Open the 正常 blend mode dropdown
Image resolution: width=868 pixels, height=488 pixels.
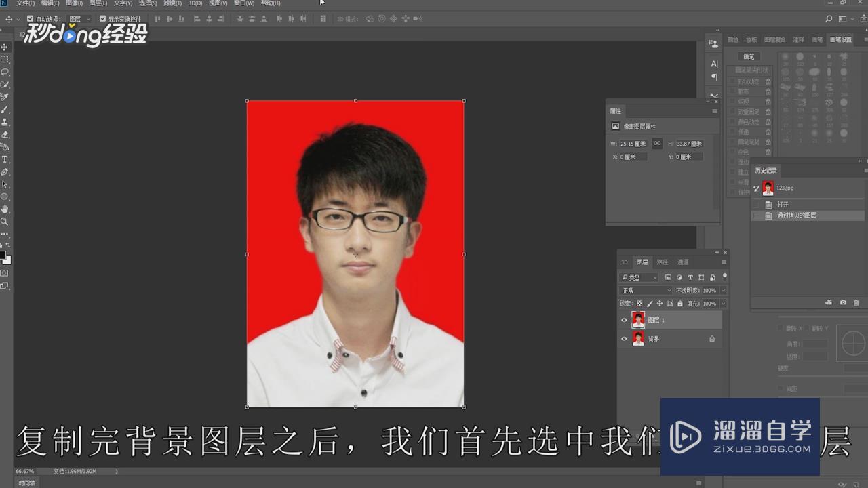click(644, 290)
